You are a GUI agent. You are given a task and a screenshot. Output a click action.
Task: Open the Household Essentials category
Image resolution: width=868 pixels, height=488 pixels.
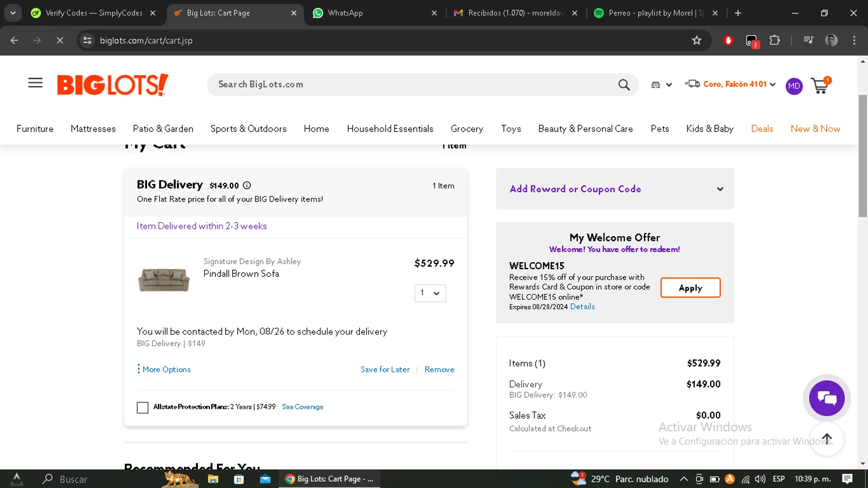tap(390, 129)
